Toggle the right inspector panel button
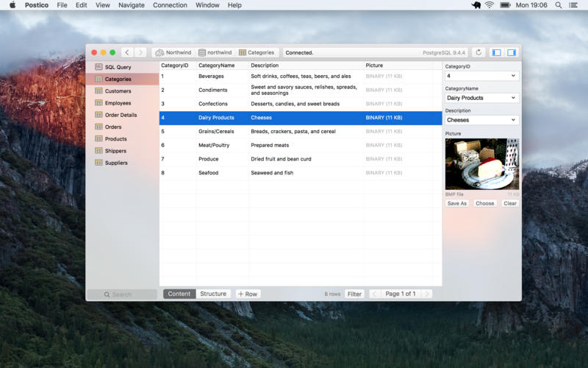 512,53
